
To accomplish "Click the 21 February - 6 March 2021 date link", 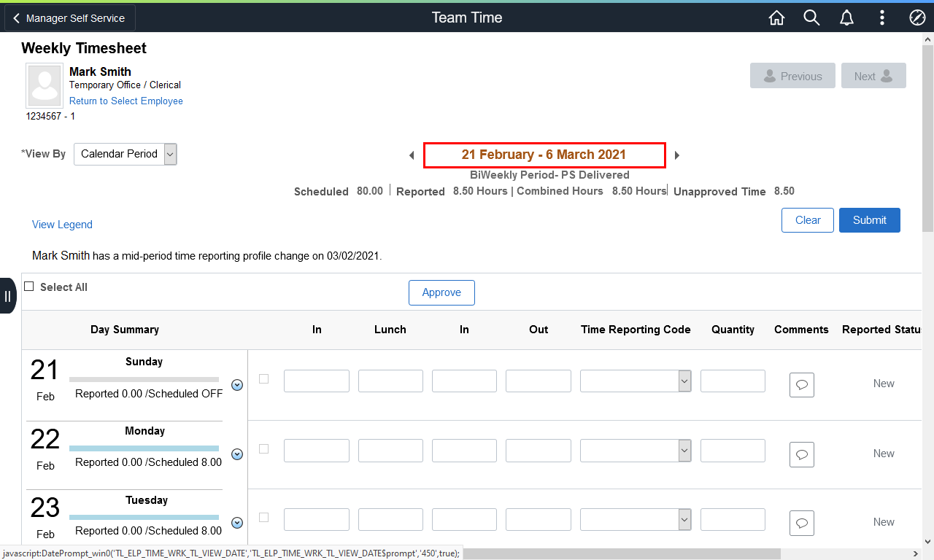I will [544, 155].
